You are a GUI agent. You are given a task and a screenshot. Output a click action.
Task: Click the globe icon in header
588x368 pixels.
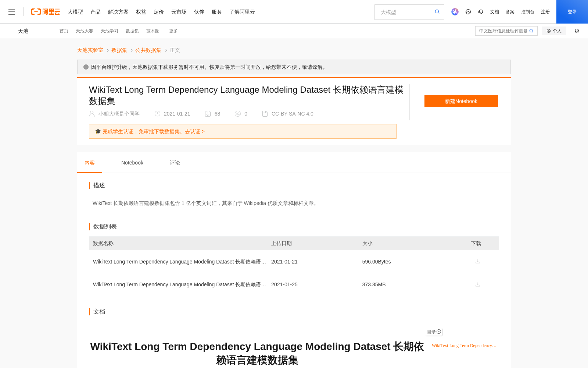tap(468, 12)
